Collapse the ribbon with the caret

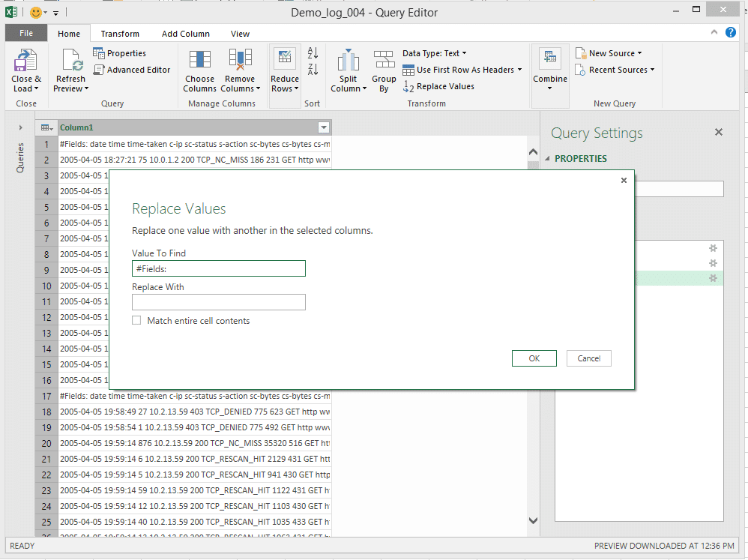tap(714, 32)
